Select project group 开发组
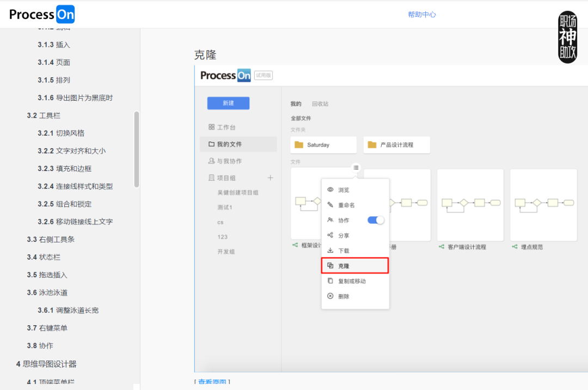This screenshot has height=390, width=588. (x=226, y=252)
